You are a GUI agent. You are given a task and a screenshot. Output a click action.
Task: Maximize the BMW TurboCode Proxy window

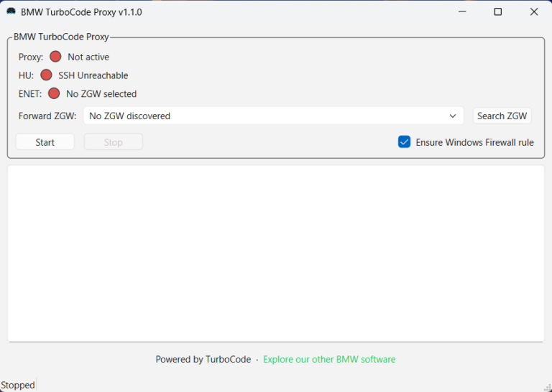click(498, 11)
